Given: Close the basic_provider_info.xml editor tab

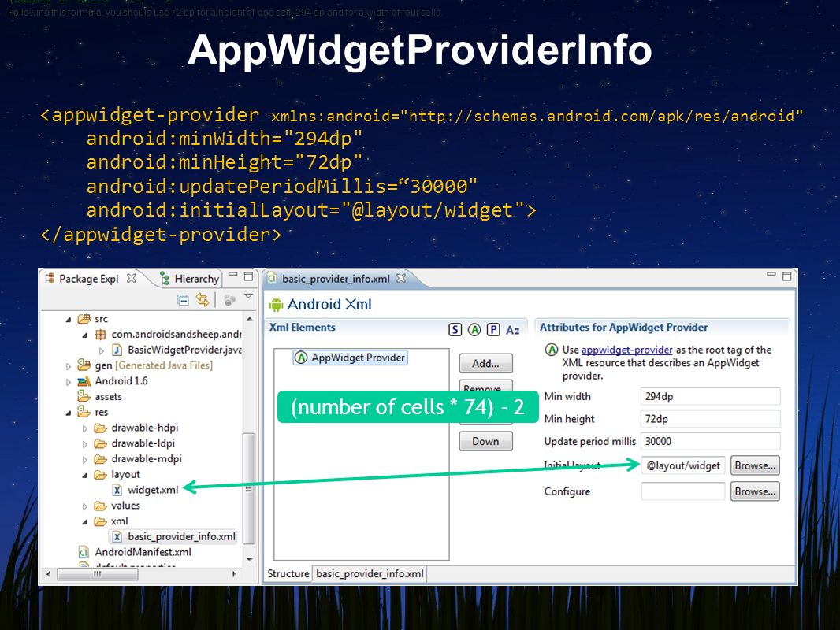Looking at the screenshot, I should pos(401,278).
